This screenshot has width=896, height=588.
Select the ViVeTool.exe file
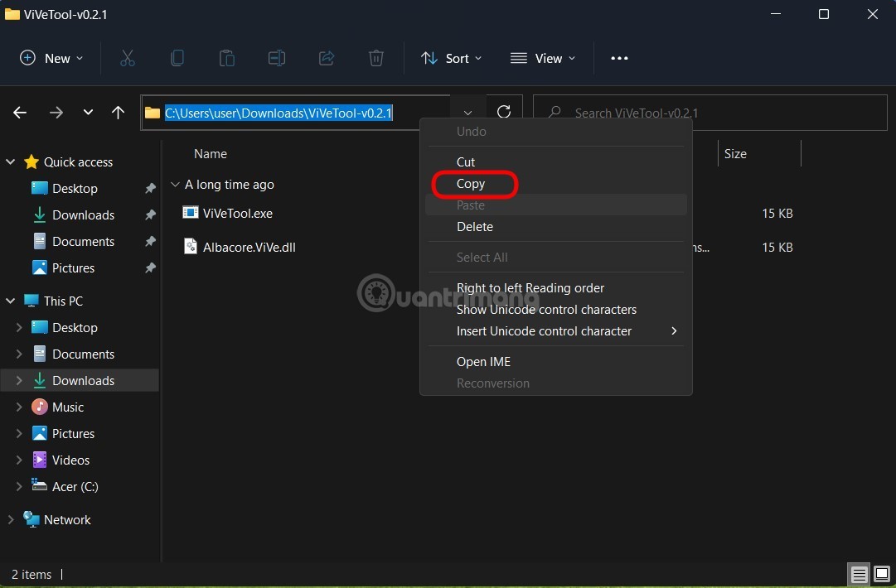coord(237,214)
